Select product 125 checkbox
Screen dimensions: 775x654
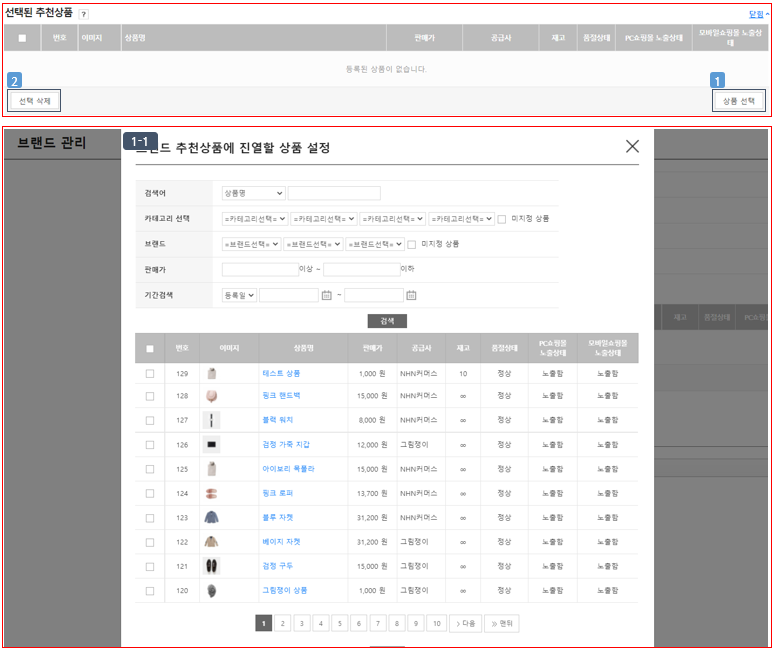pyautogui.click(x=150, y=469)
